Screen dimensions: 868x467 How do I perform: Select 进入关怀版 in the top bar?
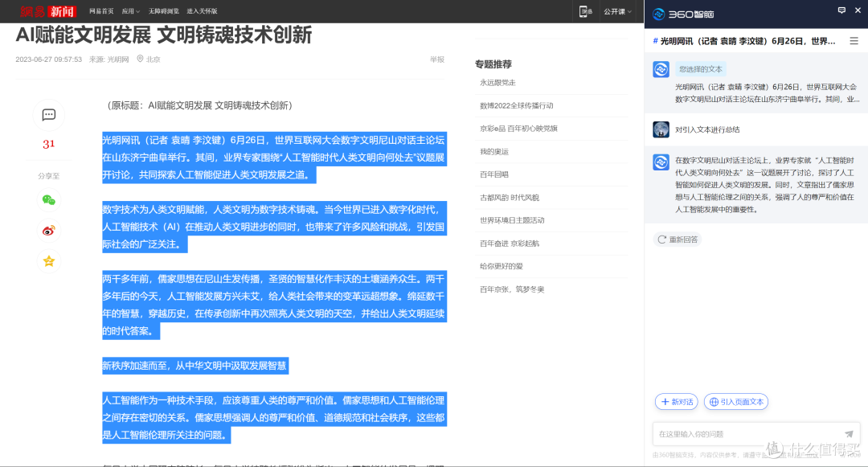click(x=202, y=11)
